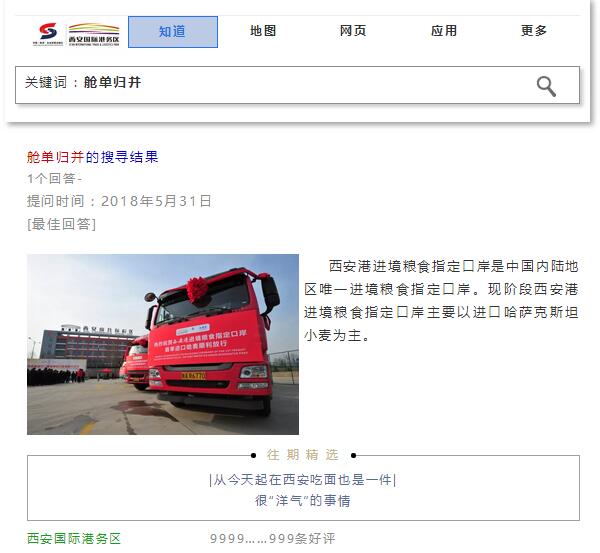The width and height of the screenshot is (600, 553).
Task: Select the 最佳回答 label
Action: pos(61,224)
